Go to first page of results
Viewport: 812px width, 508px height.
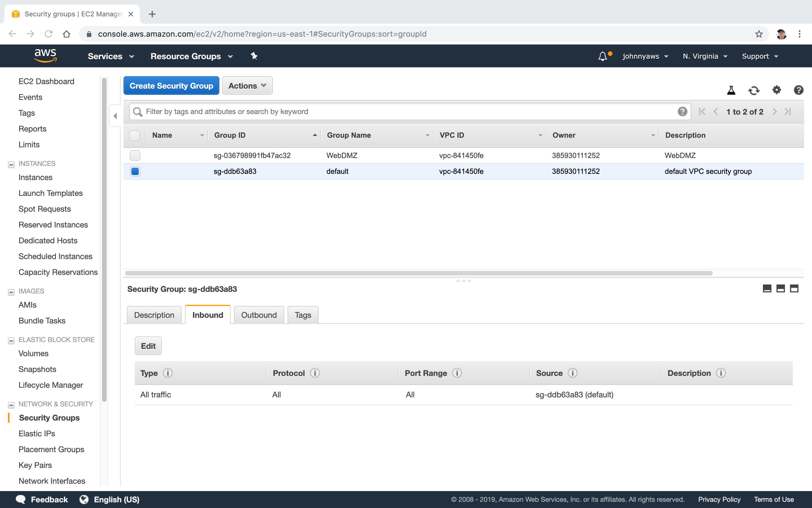tap(701, 111)
